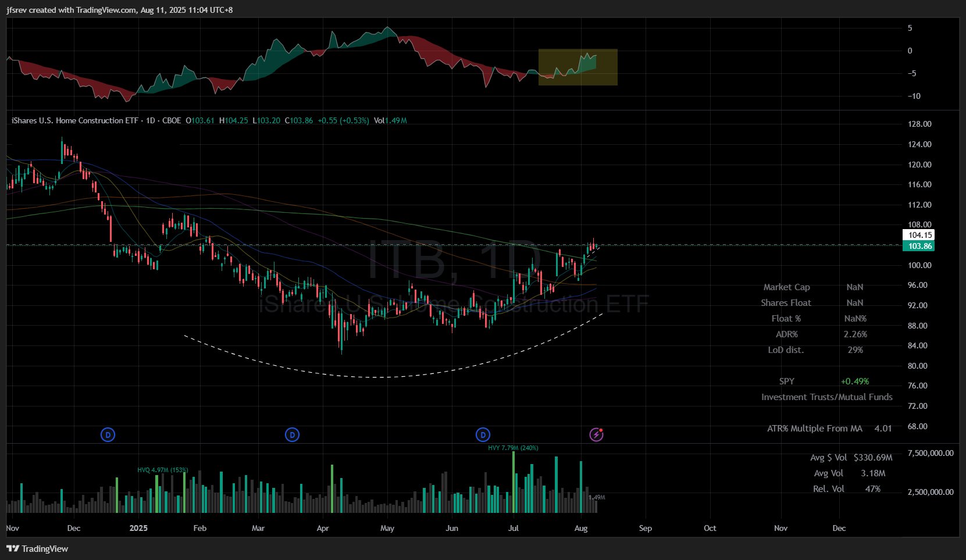Click the Aug label on the time axis
The height and width of the screenshot is (560, 966).
click(581, 528)
